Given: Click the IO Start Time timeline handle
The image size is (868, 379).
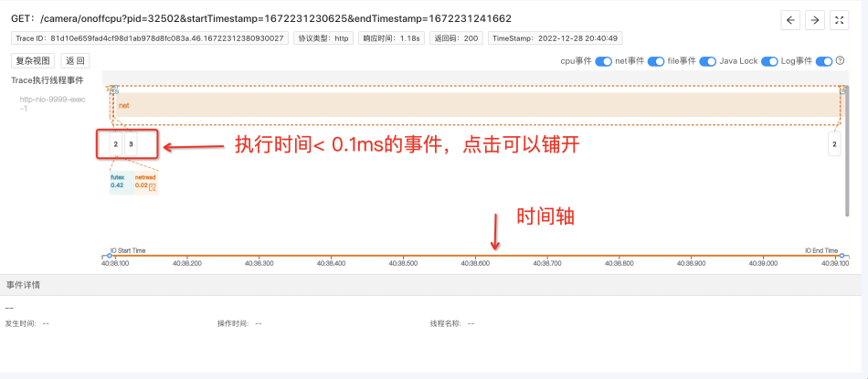Looking at the screenshot, I should click(109, 256).
